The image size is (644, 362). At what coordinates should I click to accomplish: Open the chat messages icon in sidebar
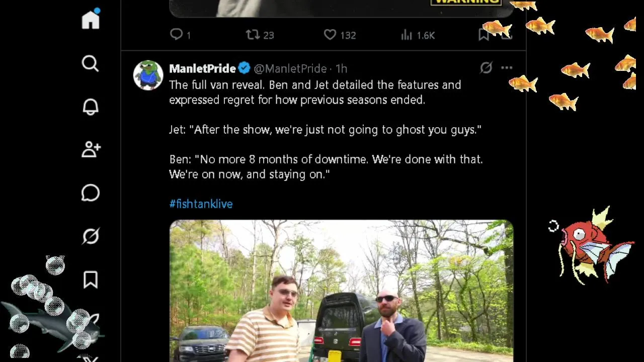click(91, 193)
